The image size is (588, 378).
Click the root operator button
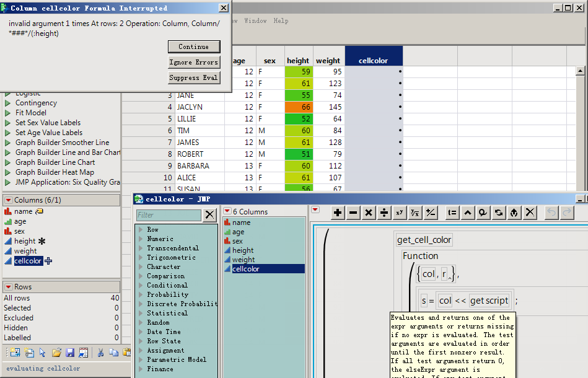pos(415,213)
